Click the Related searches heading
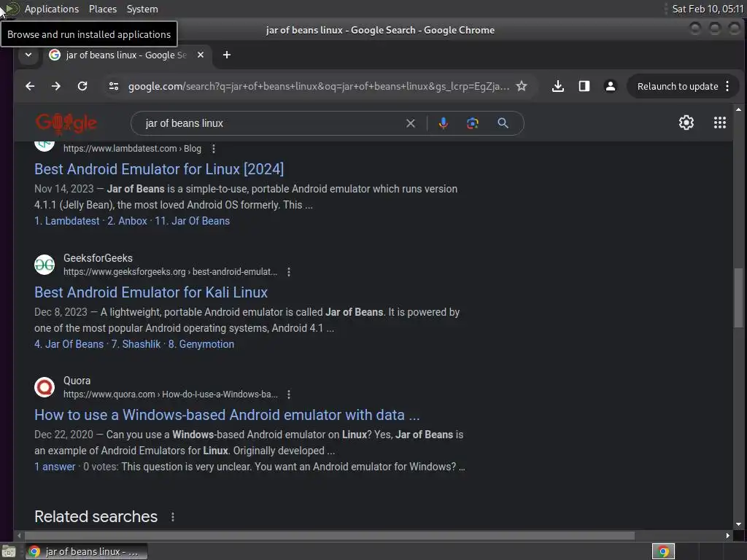 [96, 517]
